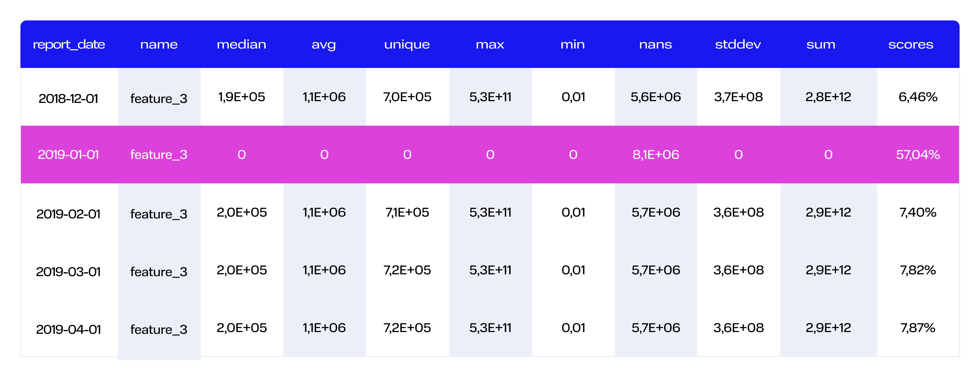Screen dimensions: 980x377
Task: Select the 1,9E+05 median value
Action: coord(242,97)
